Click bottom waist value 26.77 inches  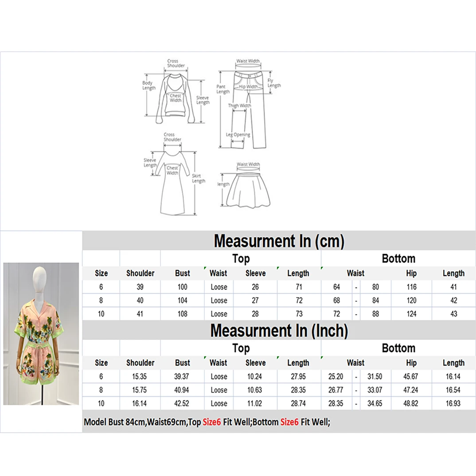[336, 390]
